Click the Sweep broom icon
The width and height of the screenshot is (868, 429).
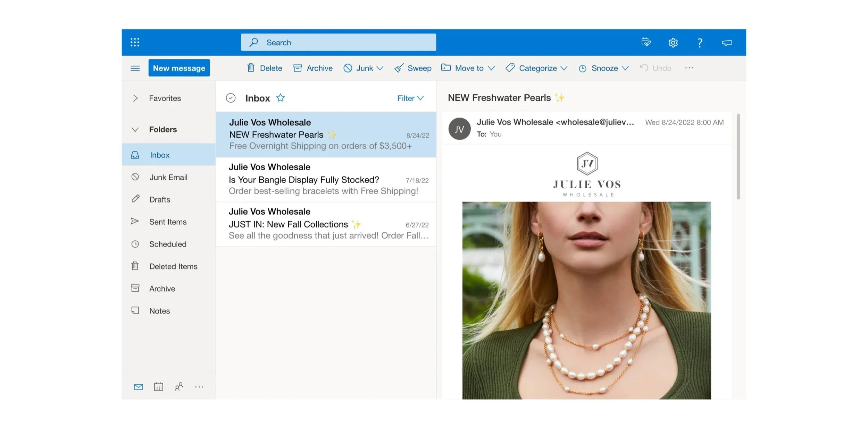[399, 68]
